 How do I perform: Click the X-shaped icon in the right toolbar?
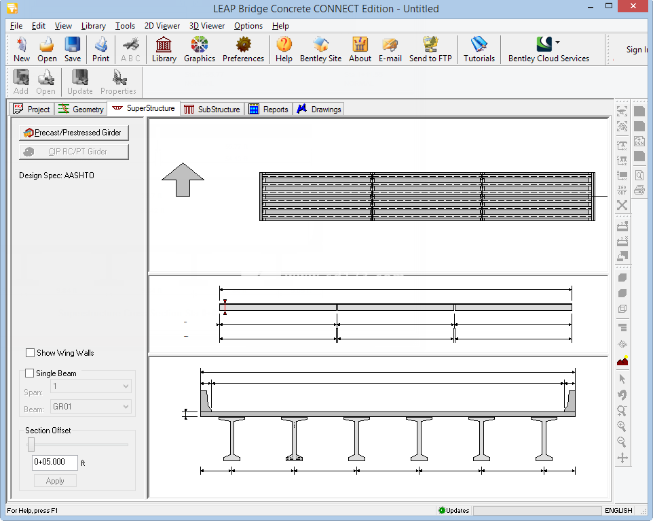tap(622, 205)
